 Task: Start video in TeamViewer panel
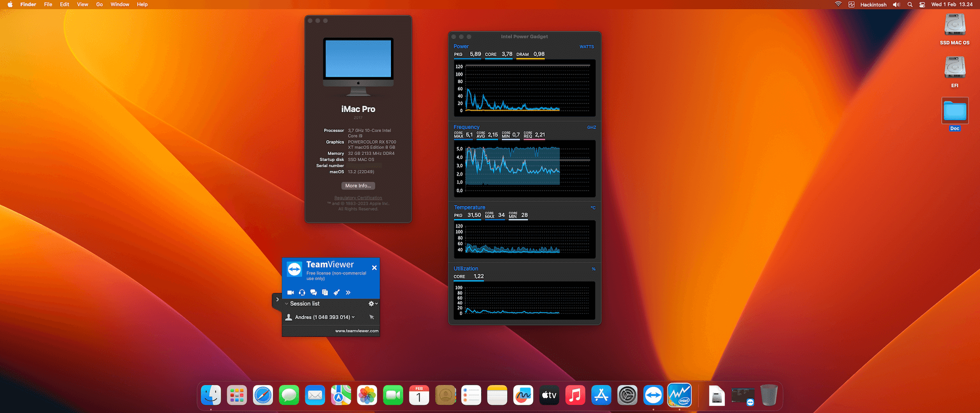pyautogui.click(x=290, y=293)
